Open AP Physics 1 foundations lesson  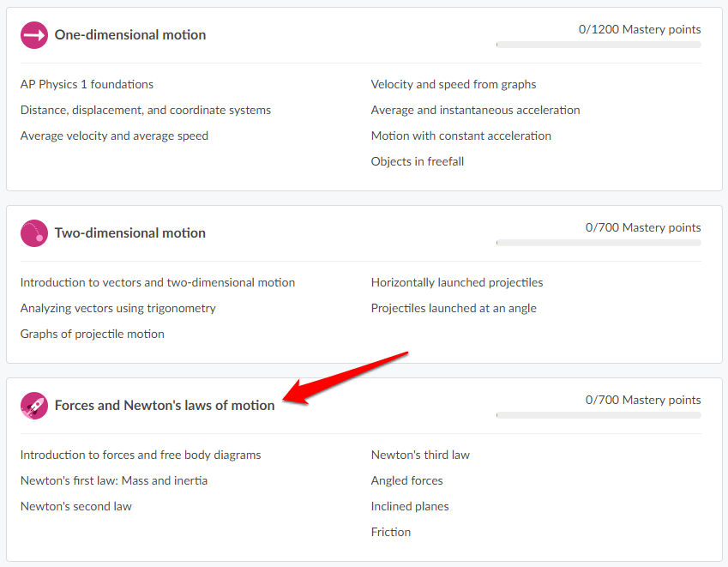pyautogui.click(x=87, y=85)
